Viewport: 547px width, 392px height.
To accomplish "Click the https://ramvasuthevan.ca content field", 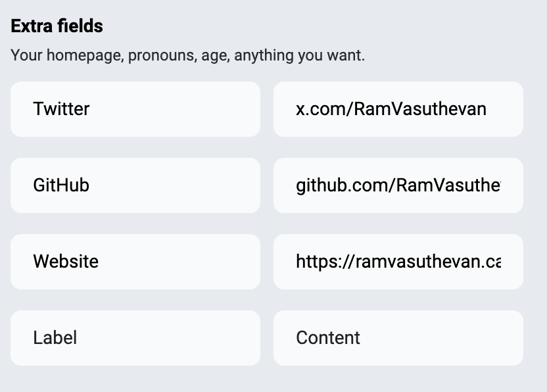I will [x=398, y=262].
